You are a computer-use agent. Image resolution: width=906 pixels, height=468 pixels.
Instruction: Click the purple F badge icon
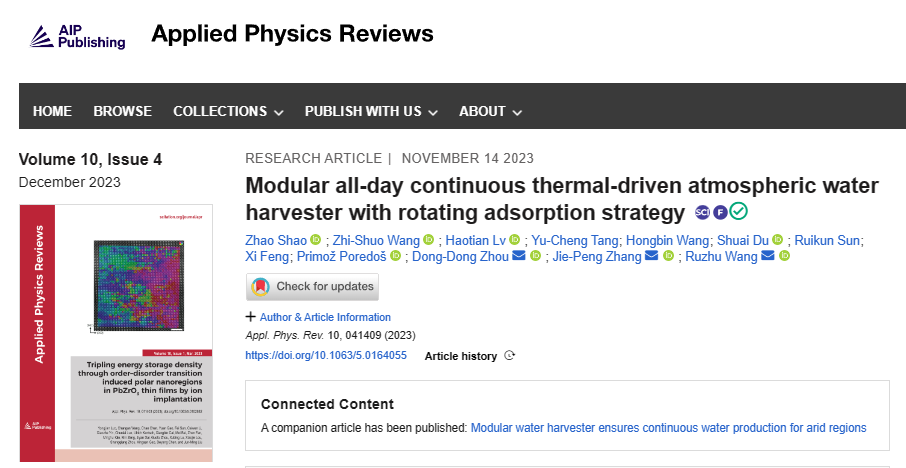(x=720, y=213)
